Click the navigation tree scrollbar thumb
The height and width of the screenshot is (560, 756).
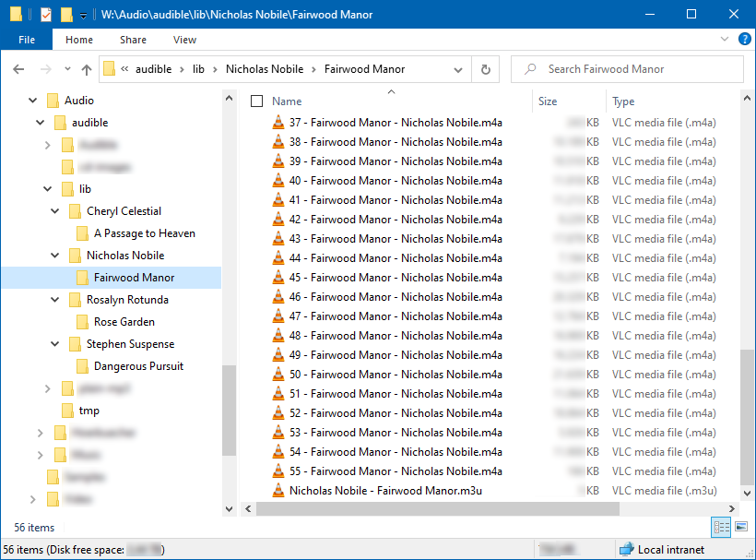(229, 411)
